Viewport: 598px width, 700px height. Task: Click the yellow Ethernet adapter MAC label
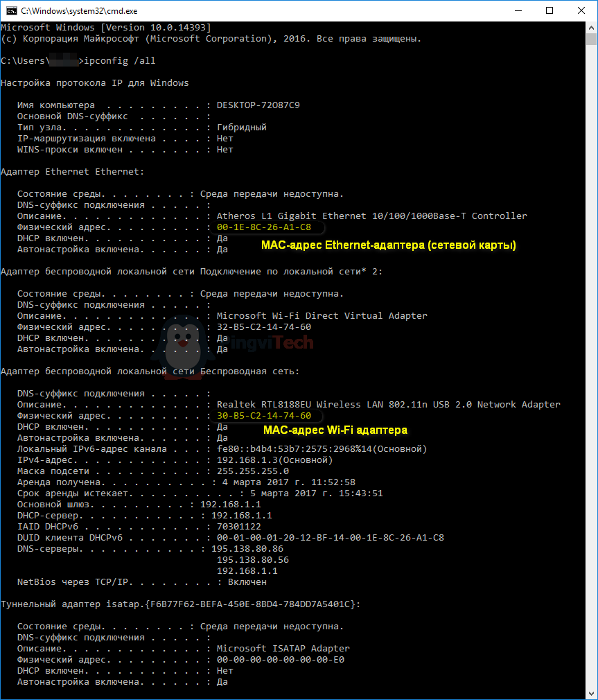[388, 245]
